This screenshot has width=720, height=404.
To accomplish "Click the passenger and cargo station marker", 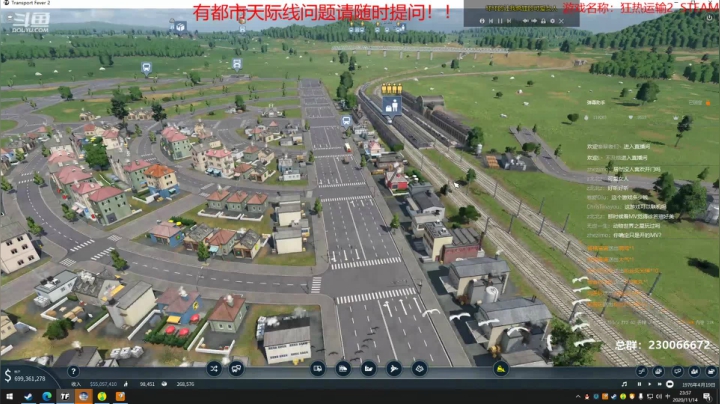I will click(392, 106).
